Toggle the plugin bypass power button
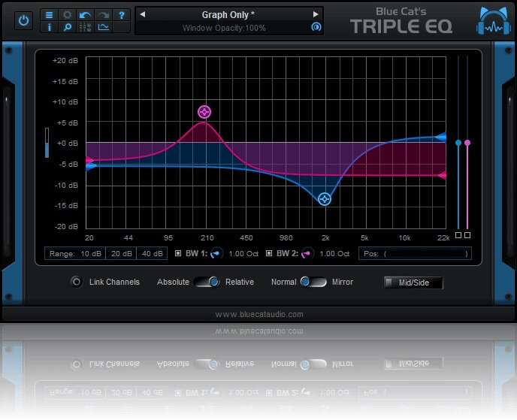517x420 pixels. point(23,20)
